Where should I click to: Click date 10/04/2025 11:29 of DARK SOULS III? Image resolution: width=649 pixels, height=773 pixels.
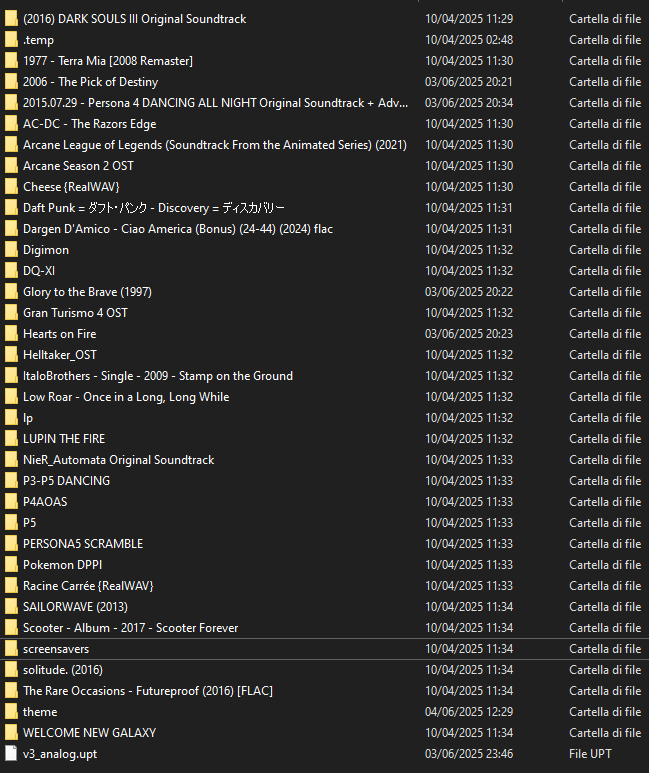(x=469, y=19)
